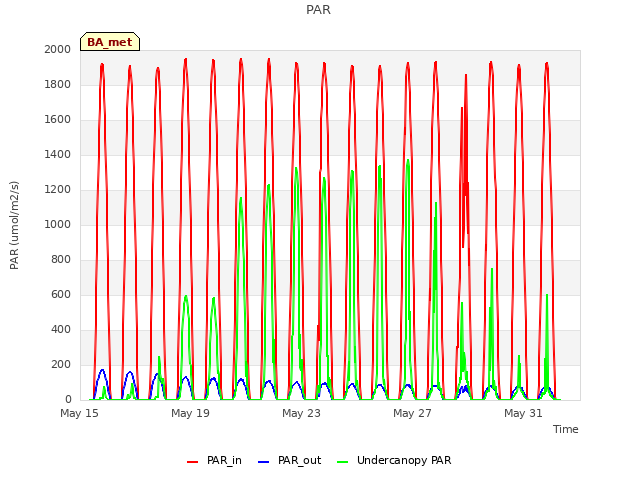The height and width of the screenshot is (480, 640).
Task: Click the 1800 y-axis tick label
Action: pyautogui.click(x=58, y=84)
